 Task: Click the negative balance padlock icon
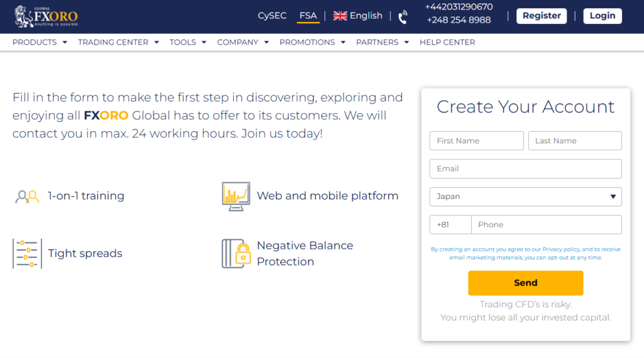[x=236, y=254]
